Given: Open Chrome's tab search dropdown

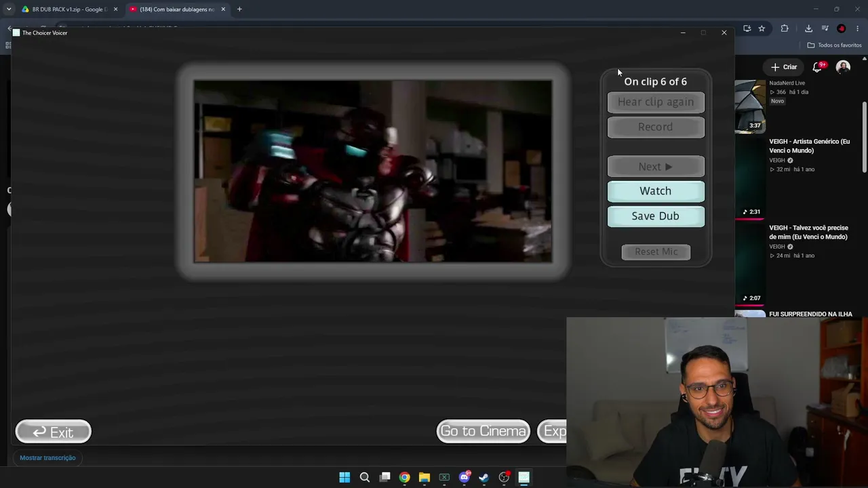Looking at the screenshot, I should tap(9, 9).
